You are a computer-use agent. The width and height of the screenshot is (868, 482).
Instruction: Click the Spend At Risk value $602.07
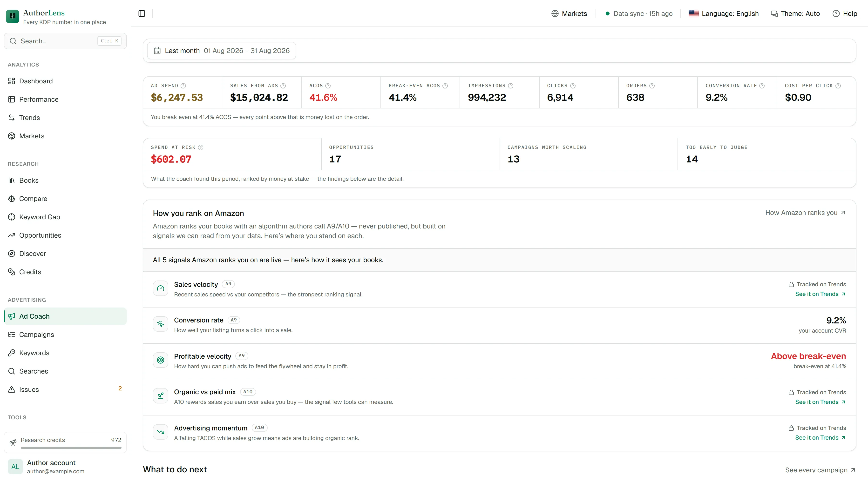171,159
